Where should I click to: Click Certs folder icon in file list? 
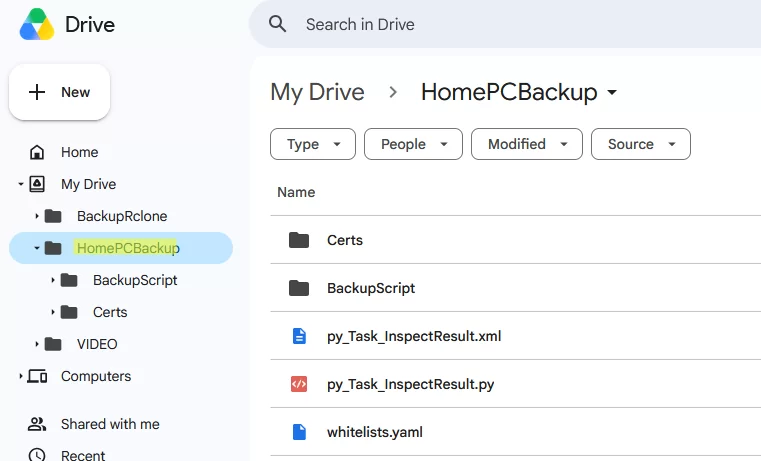click(x=299, y=240)
